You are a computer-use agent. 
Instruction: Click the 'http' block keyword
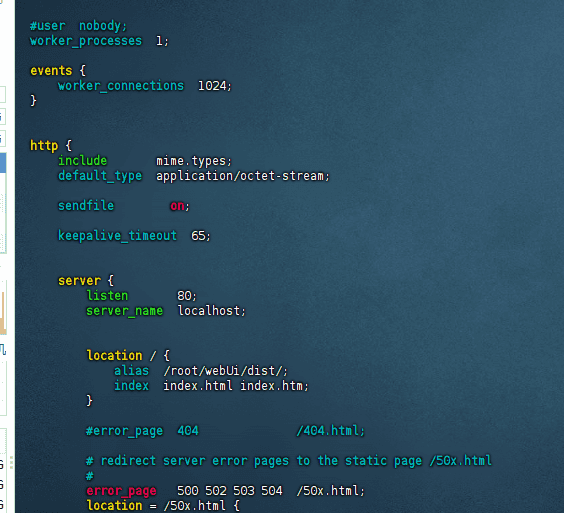pyautogui.click(x=44, y=146)
